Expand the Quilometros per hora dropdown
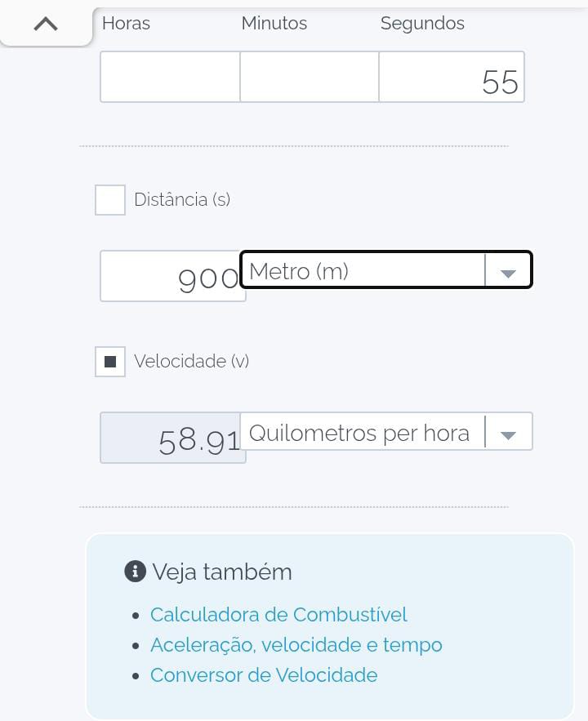 pos(363,432)
